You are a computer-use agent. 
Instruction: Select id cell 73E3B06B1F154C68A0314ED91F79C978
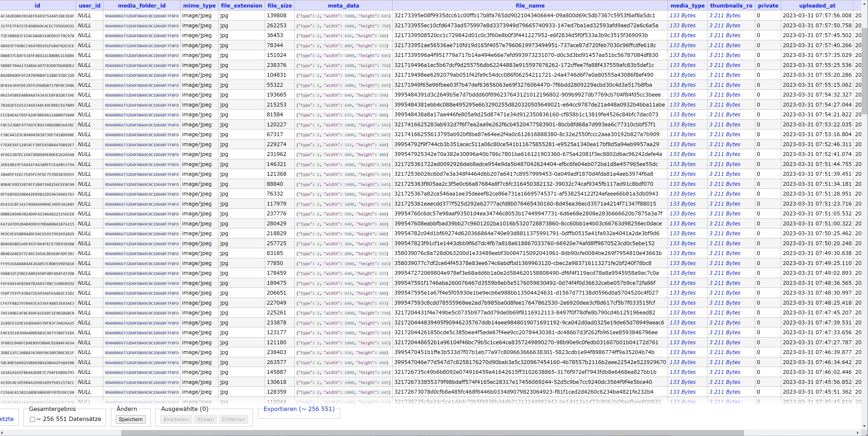(37, 36)
